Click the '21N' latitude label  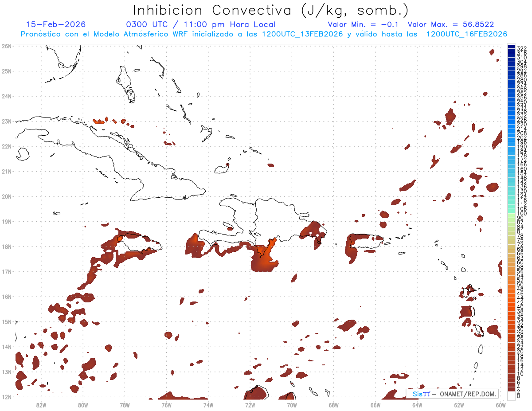6,171
